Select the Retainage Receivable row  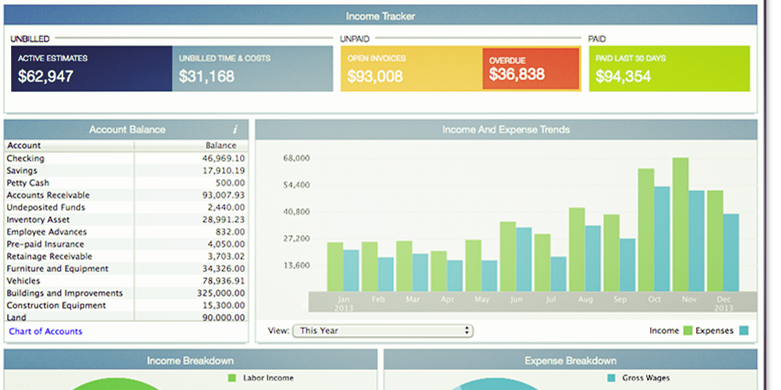[126, 257]
